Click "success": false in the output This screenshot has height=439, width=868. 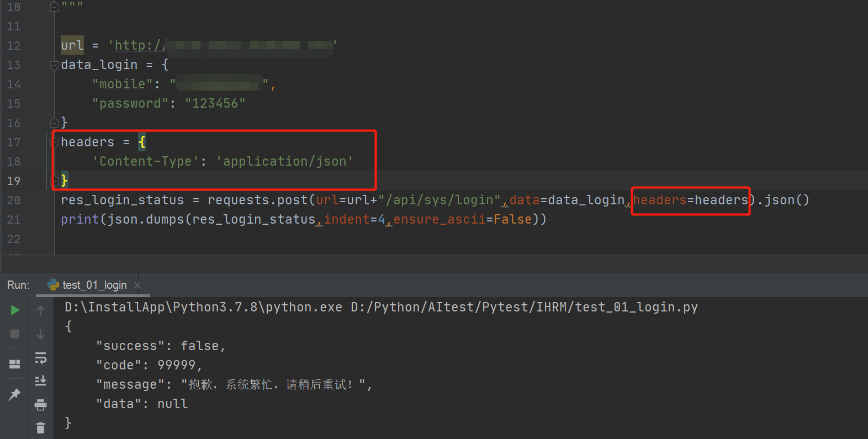click(x=161, y=346)
